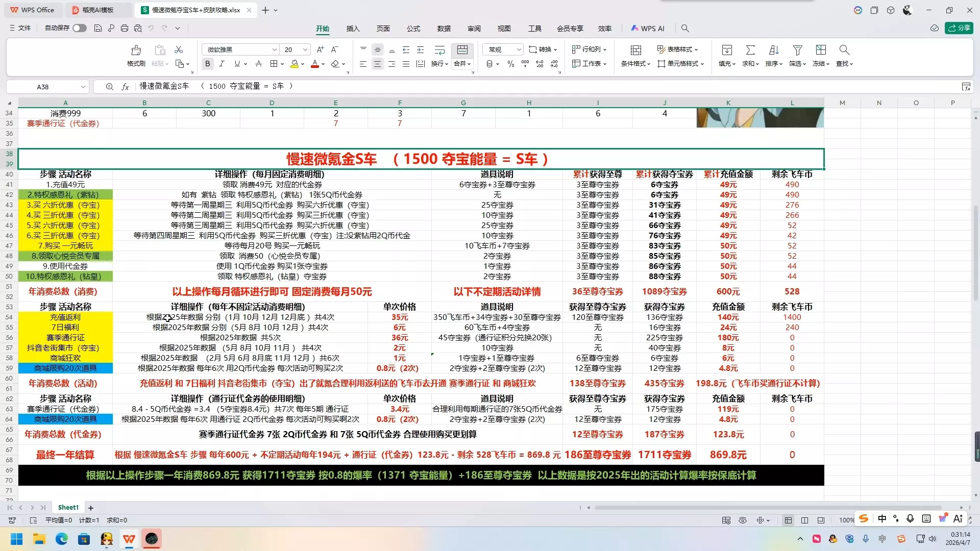The height and width of the screenshot is (551, 980).
Task: Click the green Share (分享) button
Action: [x=959, y=28]
